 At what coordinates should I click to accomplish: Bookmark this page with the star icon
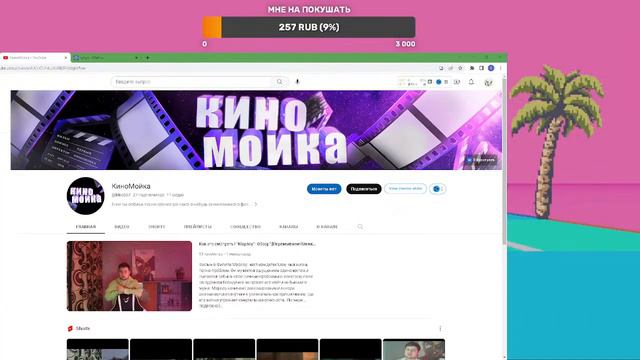tap(460, 68)
